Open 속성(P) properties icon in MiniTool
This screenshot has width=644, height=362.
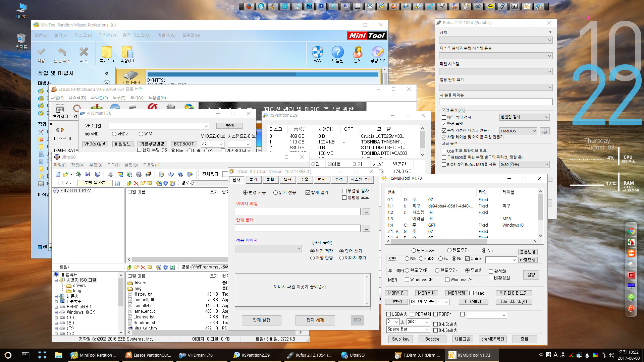tap(127, 52)
